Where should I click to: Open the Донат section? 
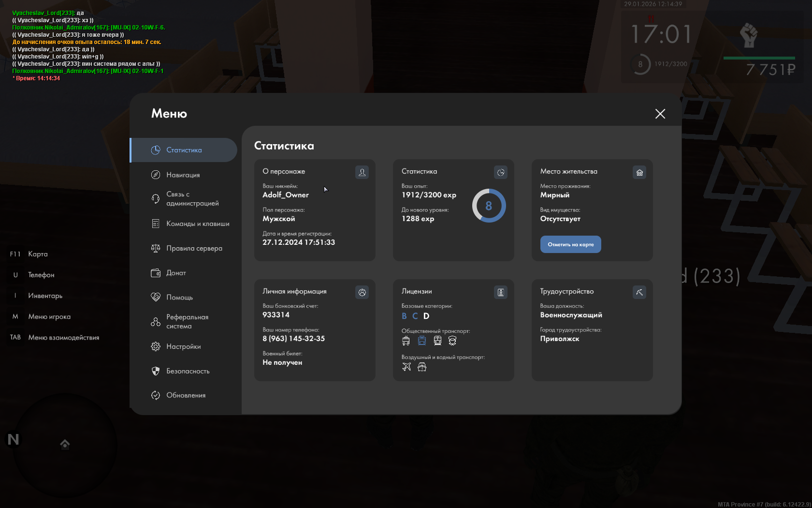176,273
